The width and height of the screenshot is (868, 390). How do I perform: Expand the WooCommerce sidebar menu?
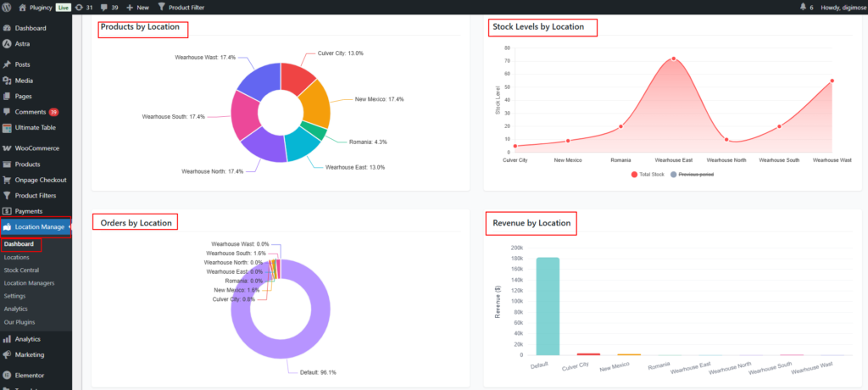point(36,148)
